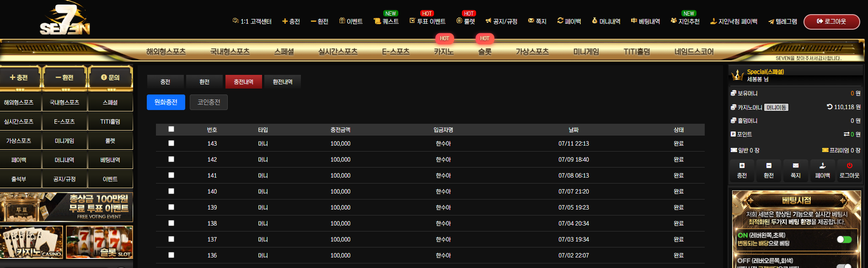Click the red 로그아웃 power icon

[849, 166]
